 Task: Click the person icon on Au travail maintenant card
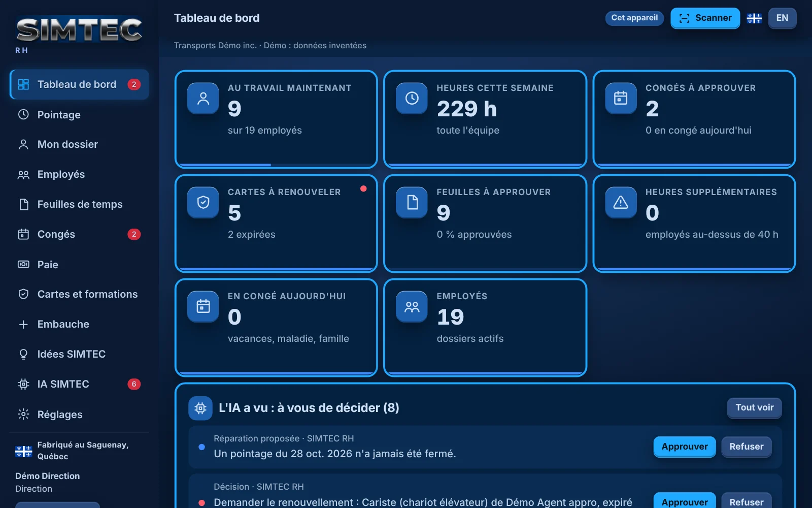pyautogui.click(x=203, y=98)
